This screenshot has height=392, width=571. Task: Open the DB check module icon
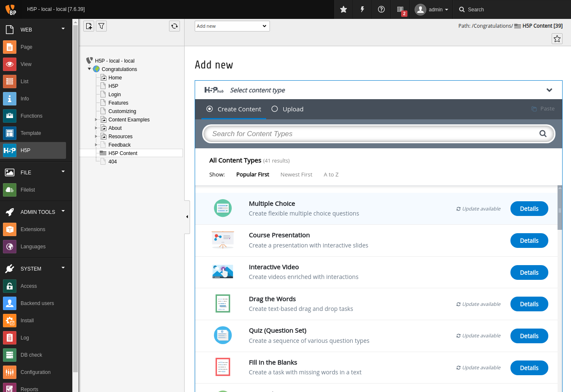(10, 355)
